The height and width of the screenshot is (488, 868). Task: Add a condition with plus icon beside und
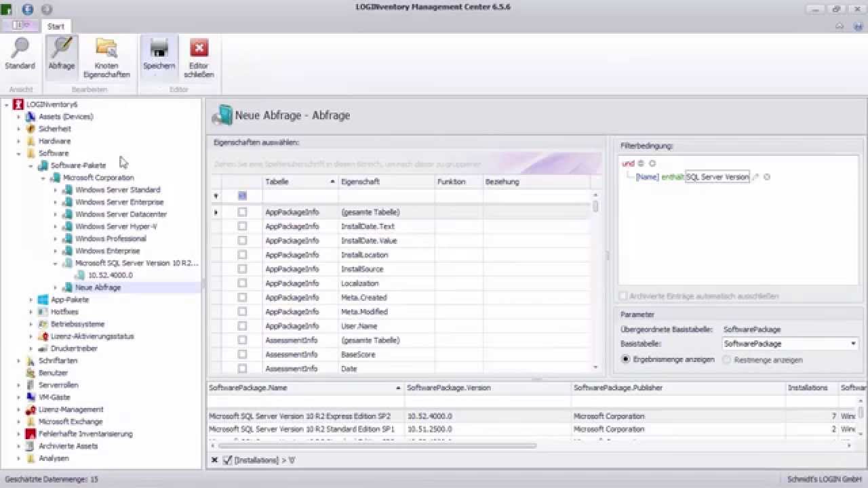pos(641,163)
